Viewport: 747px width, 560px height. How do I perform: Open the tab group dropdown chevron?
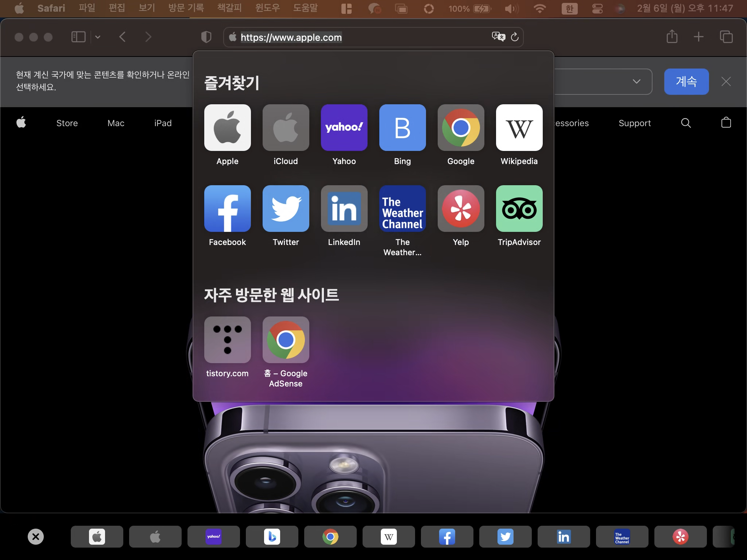pos(97,37)
